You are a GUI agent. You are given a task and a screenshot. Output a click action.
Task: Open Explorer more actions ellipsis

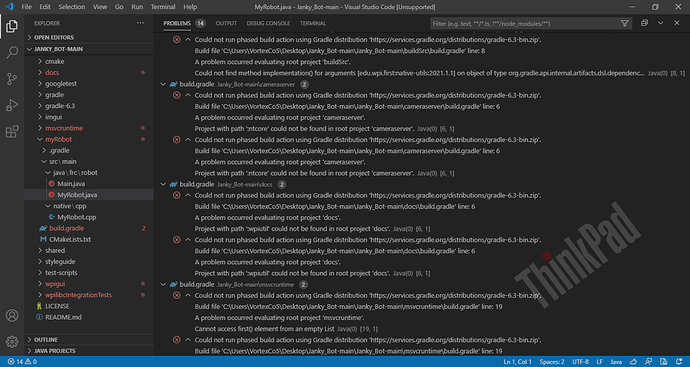[x=140, y=23]
